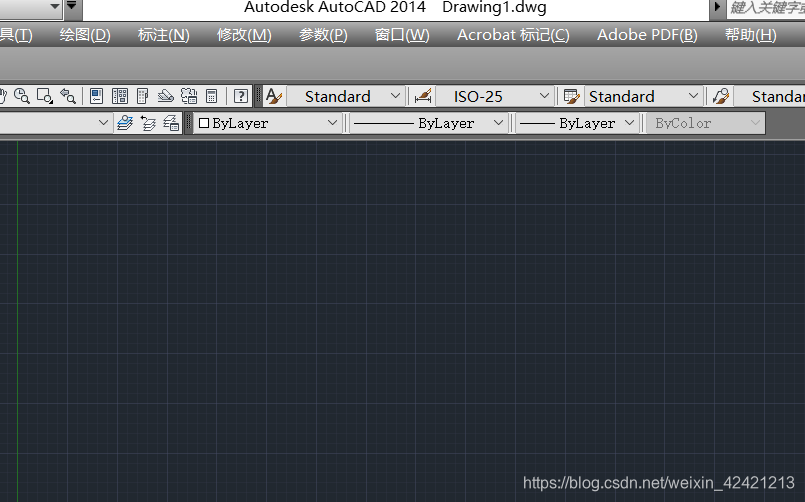Open the Adobe PDF(B) menu
This screenshot has height=502, width=805.
[647, 35]
